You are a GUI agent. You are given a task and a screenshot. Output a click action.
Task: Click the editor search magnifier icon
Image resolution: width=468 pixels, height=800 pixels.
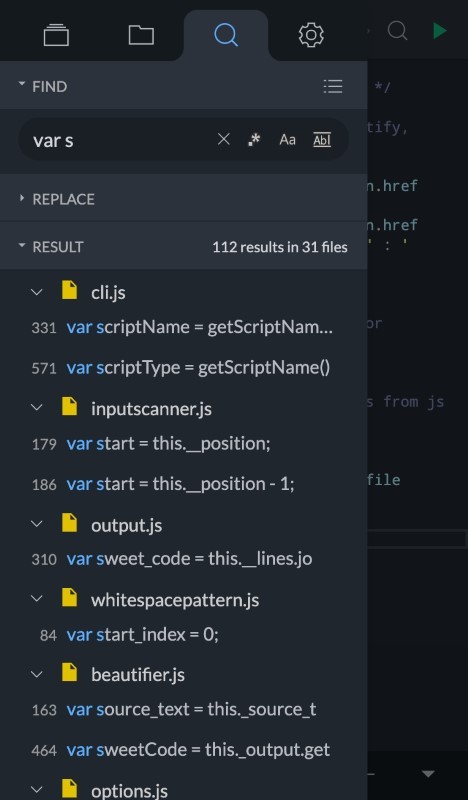pyautogui.click(x=397, y=31)
